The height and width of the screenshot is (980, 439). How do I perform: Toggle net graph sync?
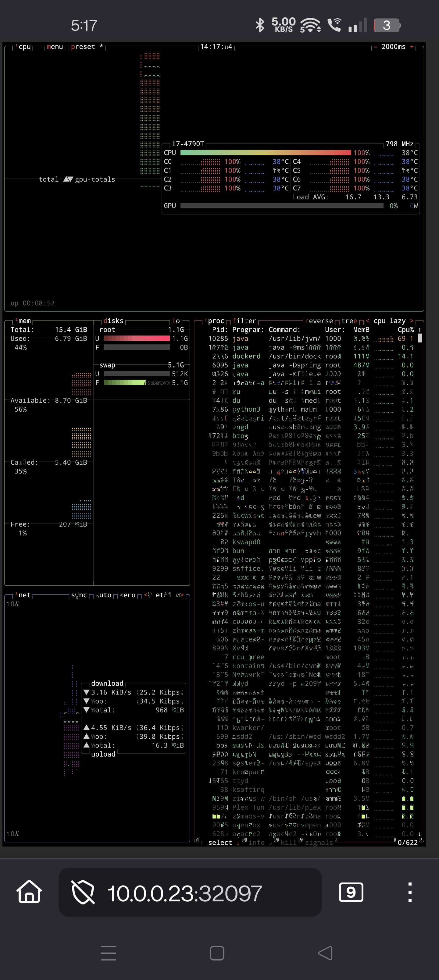(79, 595)
